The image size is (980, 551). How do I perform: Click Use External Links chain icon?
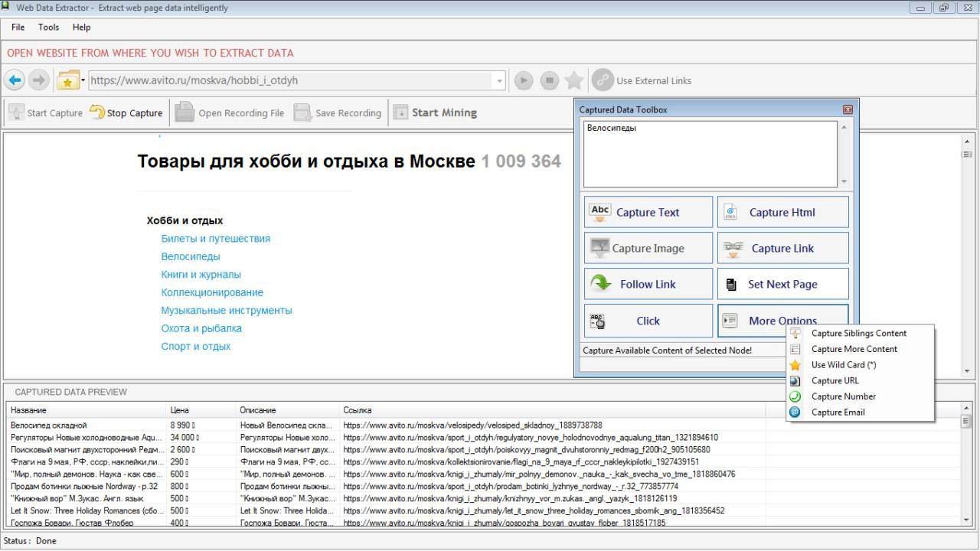tap(603, 80)
